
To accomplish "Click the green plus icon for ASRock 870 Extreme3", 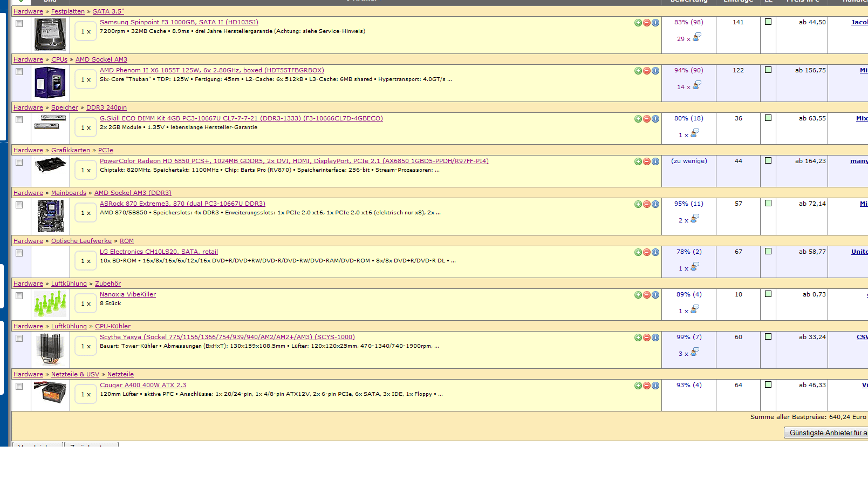I will (x=638, y=204).
